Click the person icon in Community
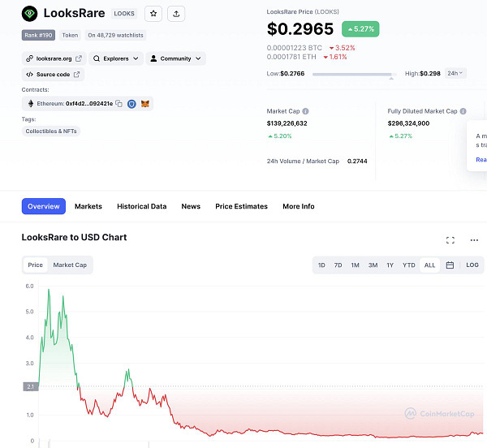Image resolution: width=487 pixels, height=448 pixels. point(153,58)
